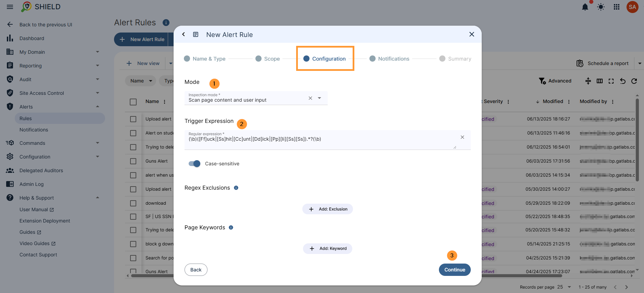Check the first Upload alert row
The width and height of the screenshot is (644, 293).
(x=133, y=119)
